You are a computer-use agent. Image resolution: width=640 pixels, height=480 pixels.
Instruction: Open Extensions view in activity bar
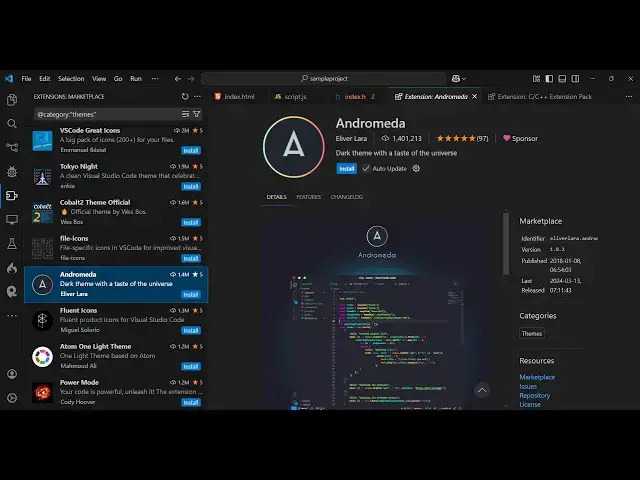pyautogui.click(x=12, y=196)
